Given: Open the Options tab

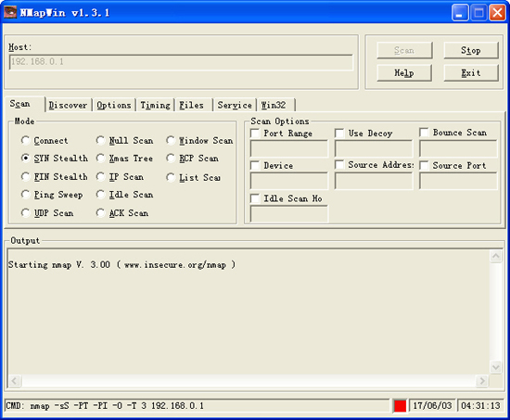Looking at the screenshot, I should click(x=114, y=105).
